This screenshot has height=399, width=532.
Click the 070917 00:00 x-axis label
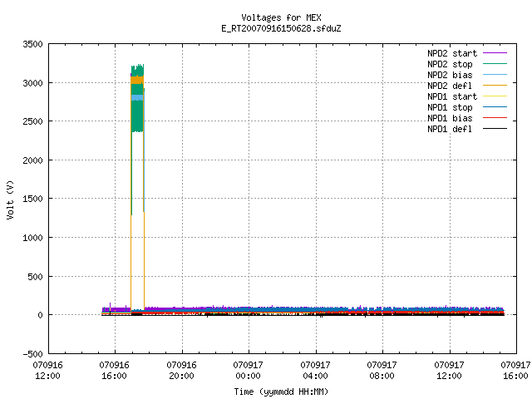click(248, 371)
